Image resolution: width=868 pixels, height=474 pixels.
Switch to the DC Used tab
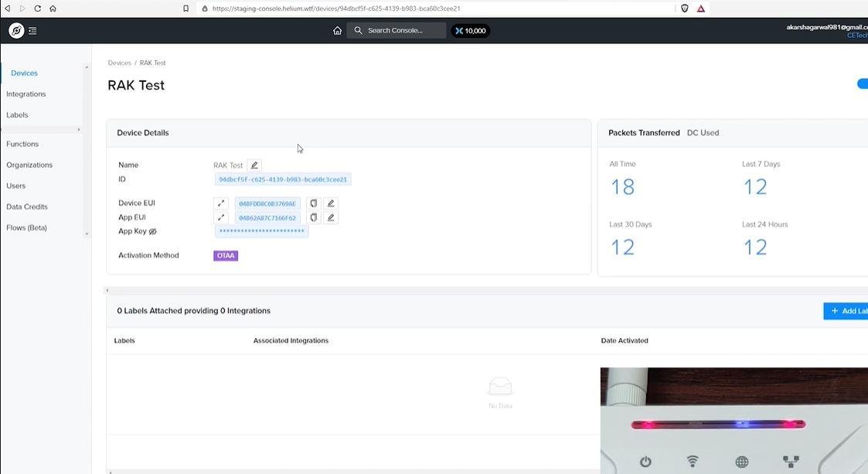coord(703,133)
